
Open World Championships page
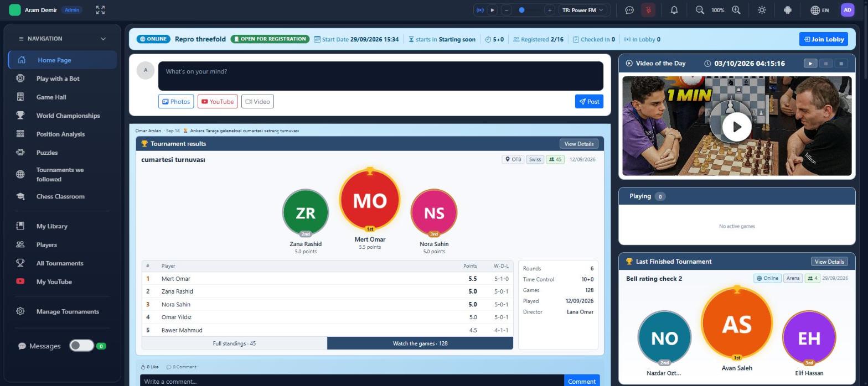click(63, 116)
